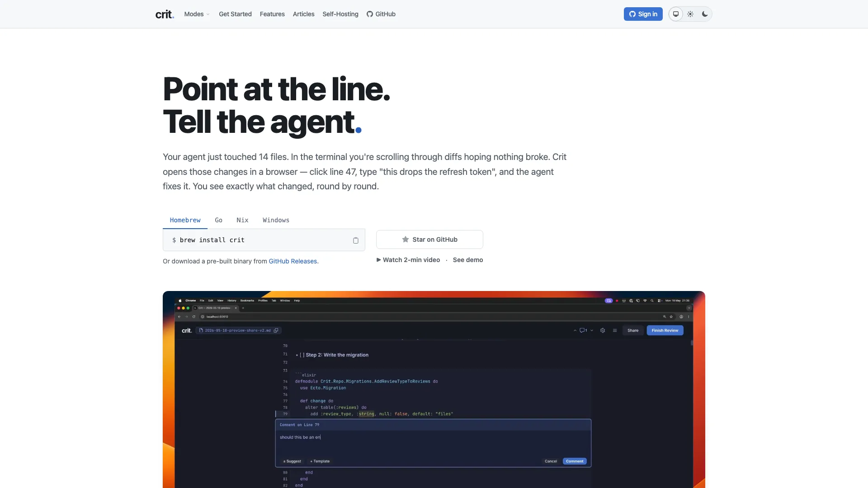Open the See demo link
This screenshot has width=868, height=488.
click(468, 260)
